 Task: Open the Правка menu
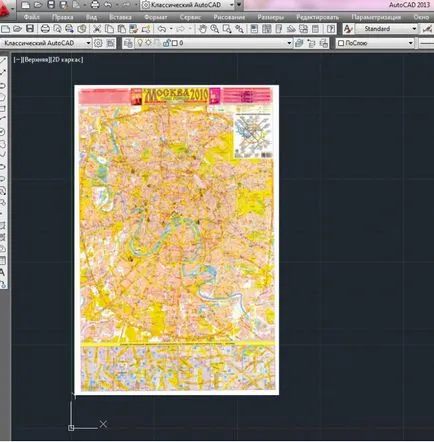coord(63,17)
